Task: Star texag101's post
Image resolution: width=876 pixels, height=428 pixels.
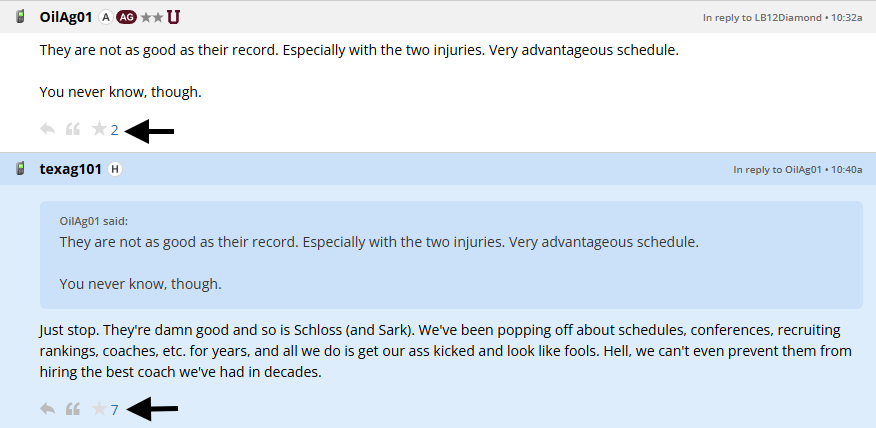Action: pyautogui.click(x=99, y=408)
